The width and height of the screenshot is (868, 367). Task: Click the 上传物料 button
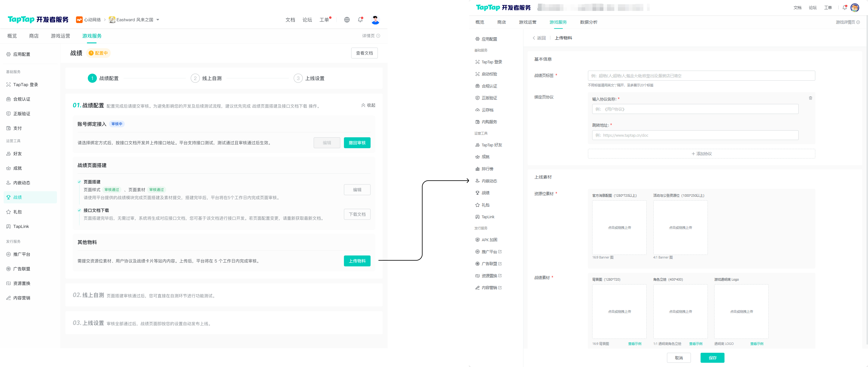click(357, 261)
